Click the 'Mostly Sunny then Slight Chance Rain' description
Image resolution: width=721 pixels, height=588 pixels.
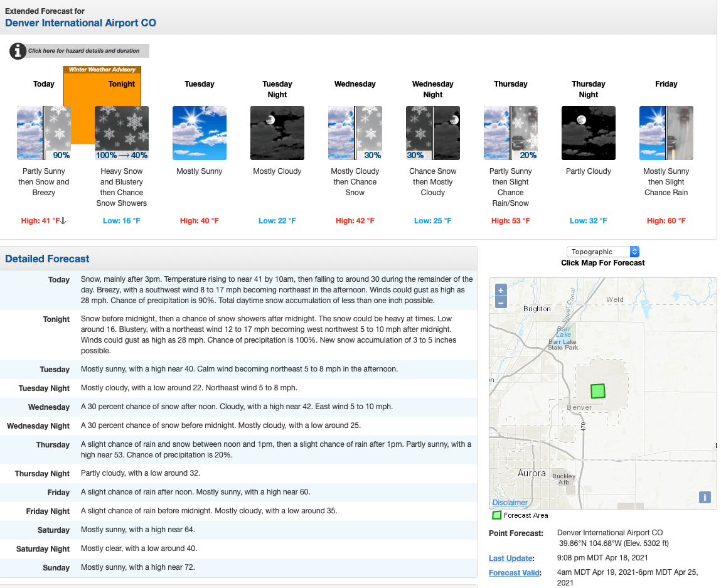pyautogui.click(x=666, y=181)
